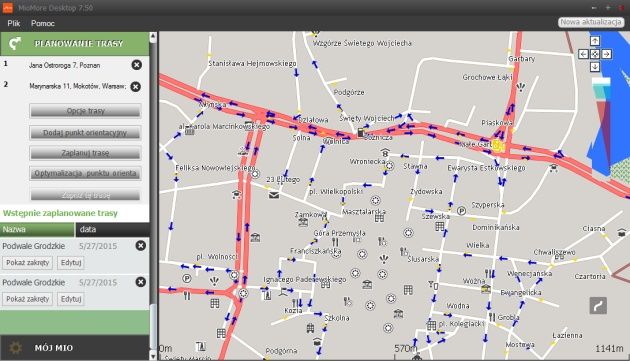This screenshot has height=361, width=630.
Task: Click the parking icon near pl. Wolności
Action: (187, 278)
